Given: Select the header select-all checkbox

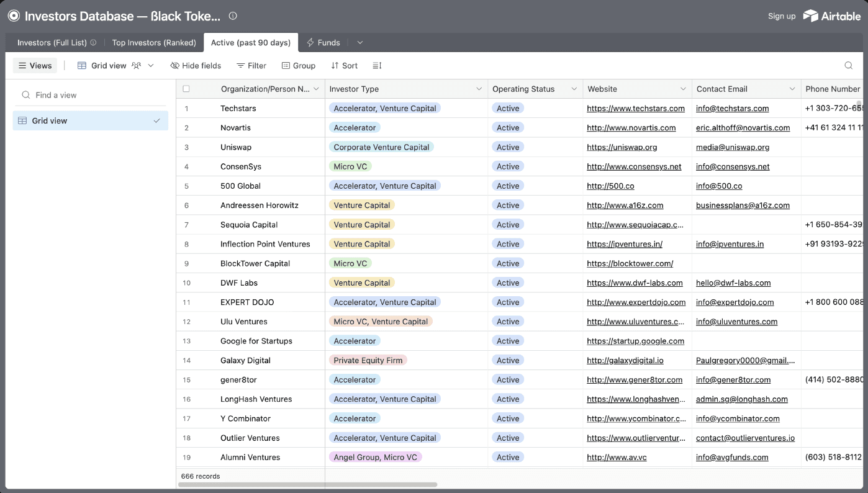Looking at the screenshot, I should [186, 89].
